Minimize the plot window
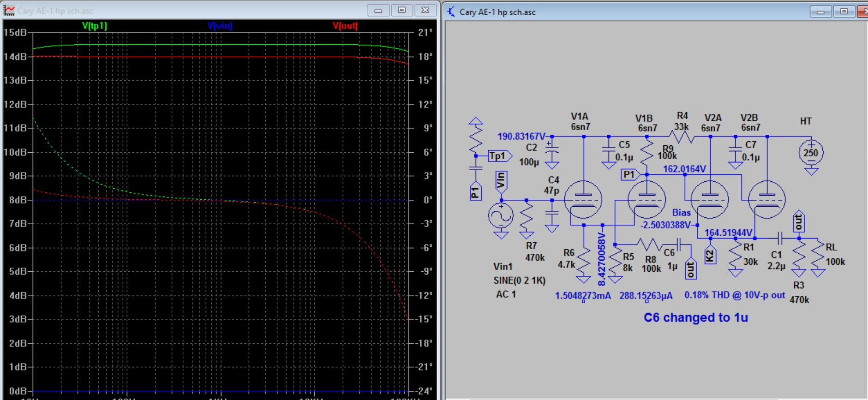This screenshot has width=868, height=400. tap(378, 10)
